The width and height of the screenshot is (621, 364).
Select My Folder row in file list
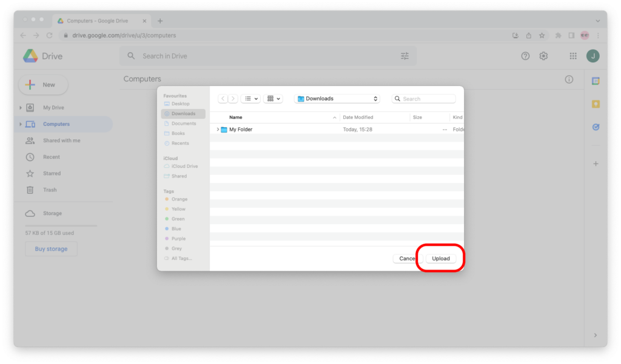[337, 130]
